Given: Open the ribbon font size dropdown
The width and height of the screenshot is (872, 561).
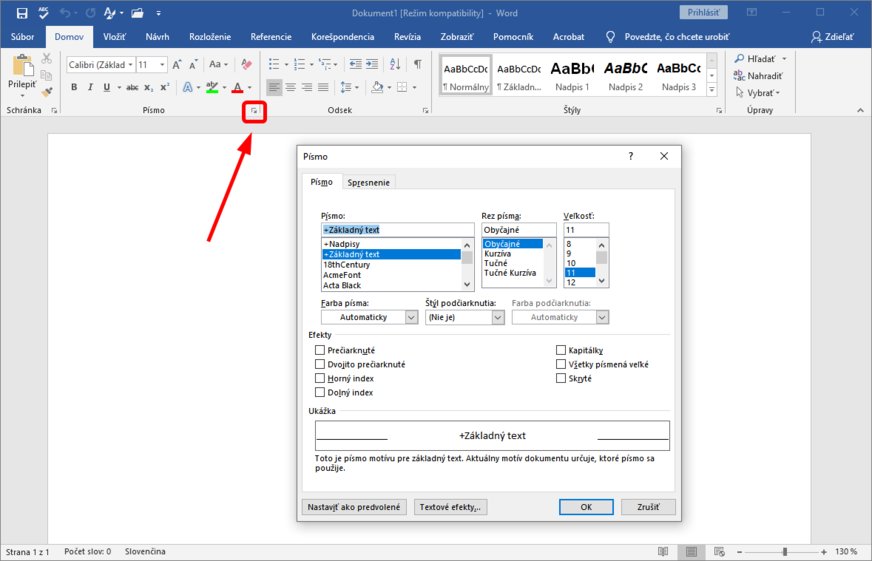Looking at the screenshot, I should (162, 64).
